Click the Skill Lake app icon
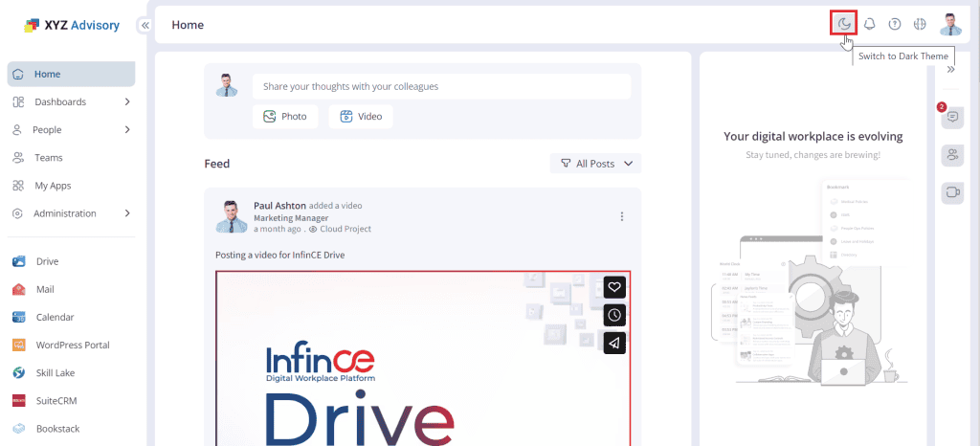 [19, 373]
